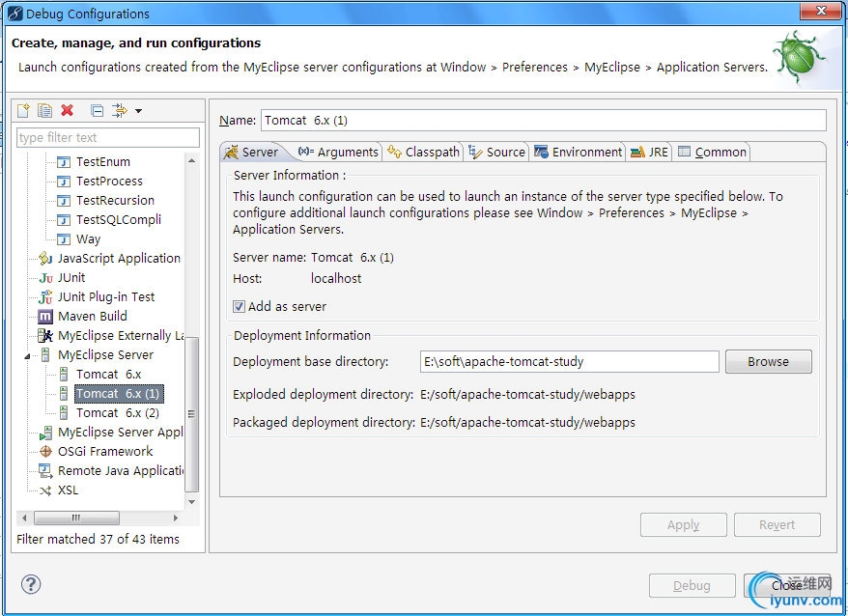This screenshot has height=616, width=848.
Task: Click the MyEclipse Server Application icon
Action: (x=45, y=433)
